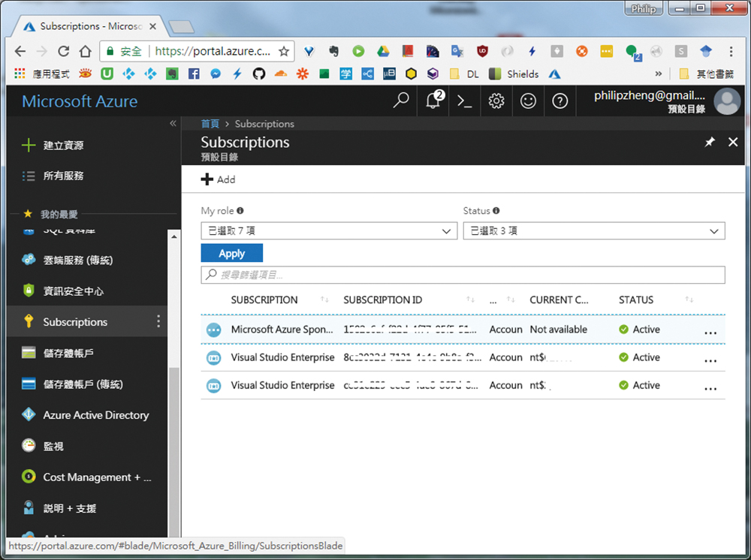The image size is (751, 560).
Task: Open the DL bookmarks folder
Action: (465, 74)
